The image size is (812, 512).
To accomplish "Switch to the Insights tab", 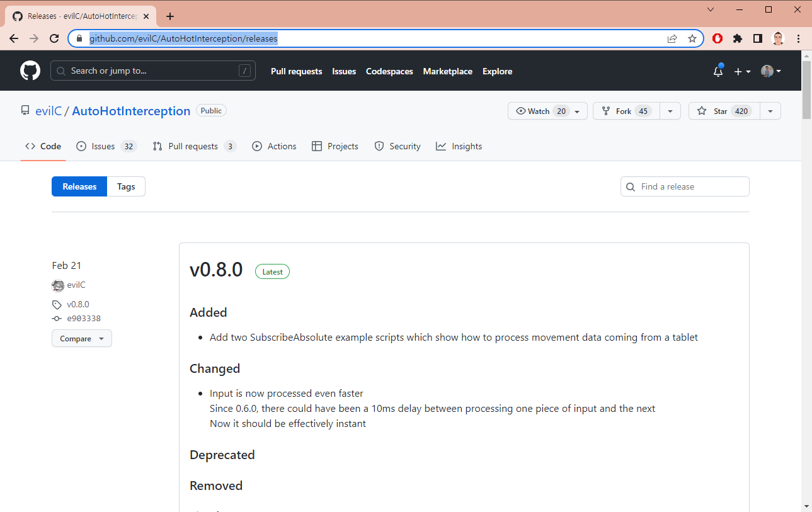I will click(x=459, y=146).
